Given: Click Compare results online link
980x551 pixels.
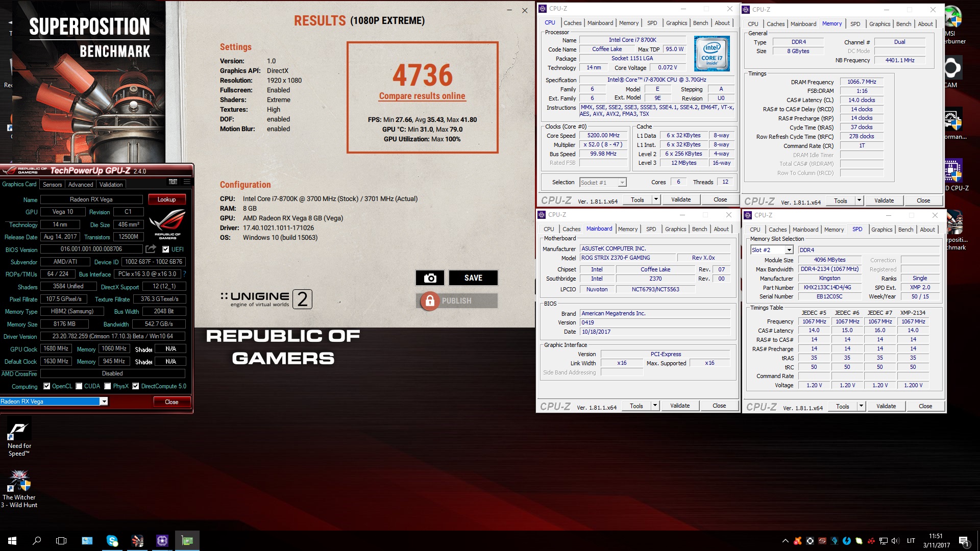Looking at the screenshot, I should 422,96.
